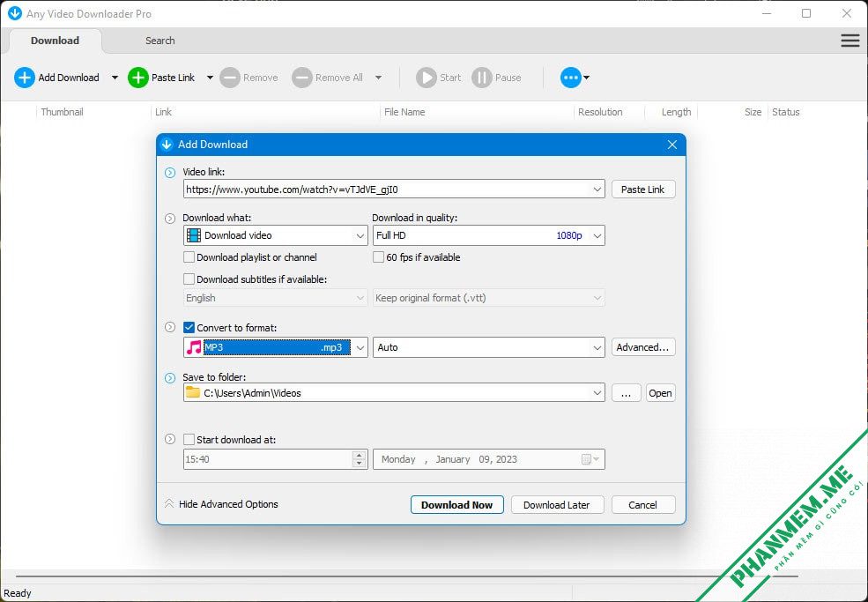Click Download Now button
The width and height of the screenshot is (868, 602).
456,504
